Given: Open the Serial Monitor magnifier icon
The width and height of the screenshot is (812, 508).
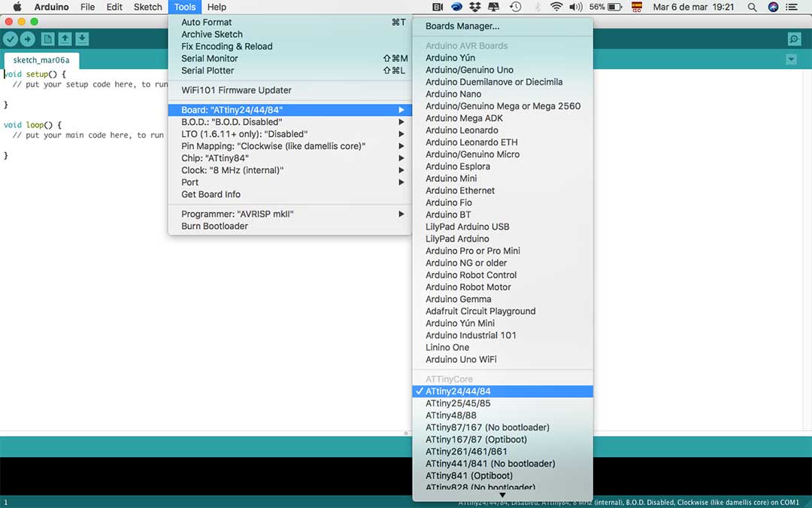Looking at the screenshot, I should click(794, 39).
